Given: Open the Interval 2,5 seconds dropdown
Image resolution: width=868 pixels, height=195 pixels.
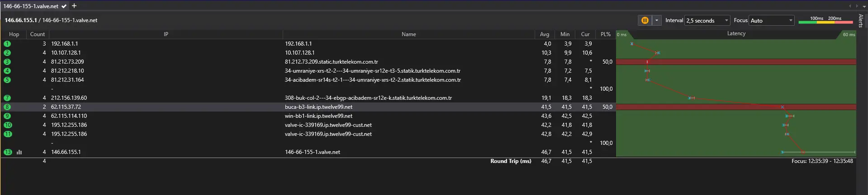Looking at the screenshot, I should (x=707, y=20).
